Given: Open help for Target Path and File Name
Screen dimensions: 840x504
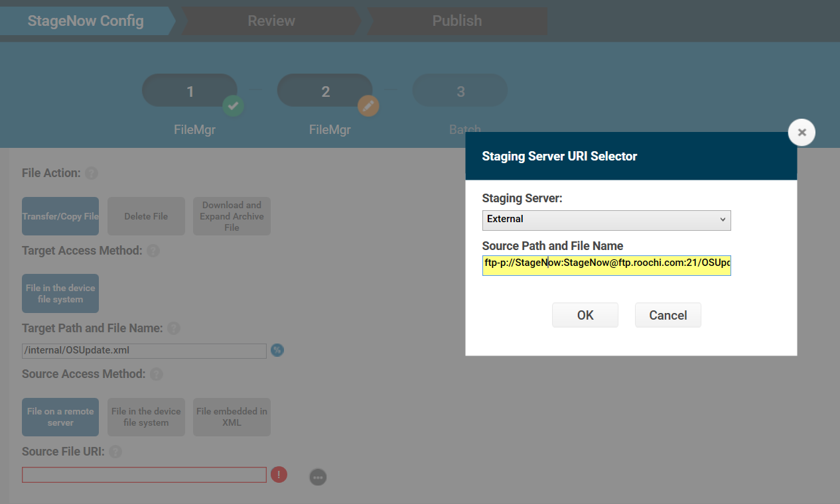Looking at the screenshot, I should [x=174, y=329].
